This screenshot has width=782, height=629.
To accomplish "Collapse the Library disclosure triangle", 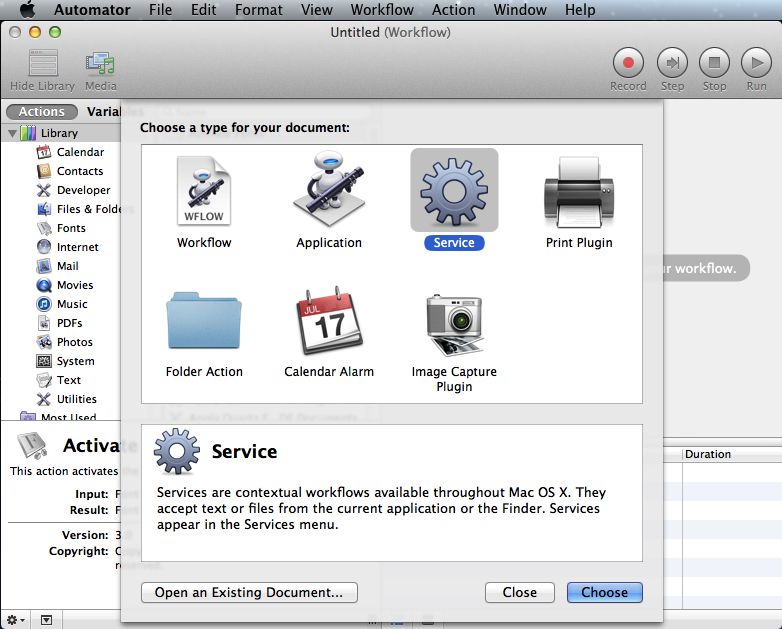I will tap(12, 133).
